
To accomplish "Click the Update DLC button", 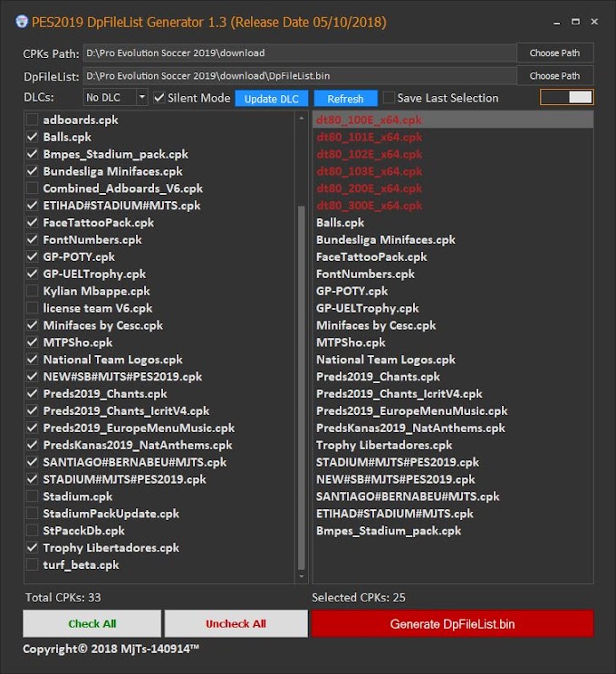I will click(x=271, y=99).
